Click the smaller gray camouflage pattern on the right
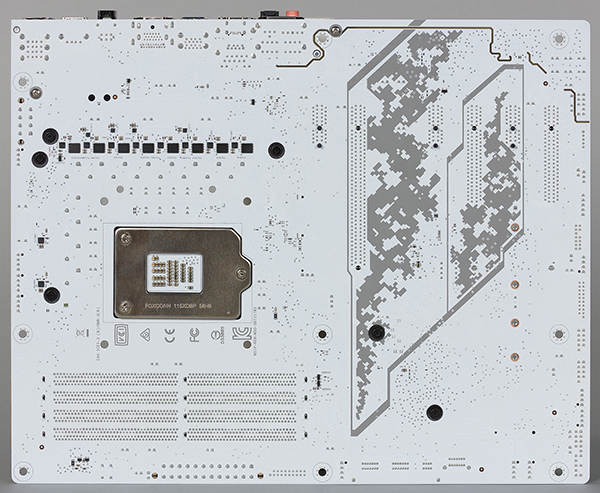Image resolution: width=600 pixels, height=493 pixels. [x=488, y=199]
